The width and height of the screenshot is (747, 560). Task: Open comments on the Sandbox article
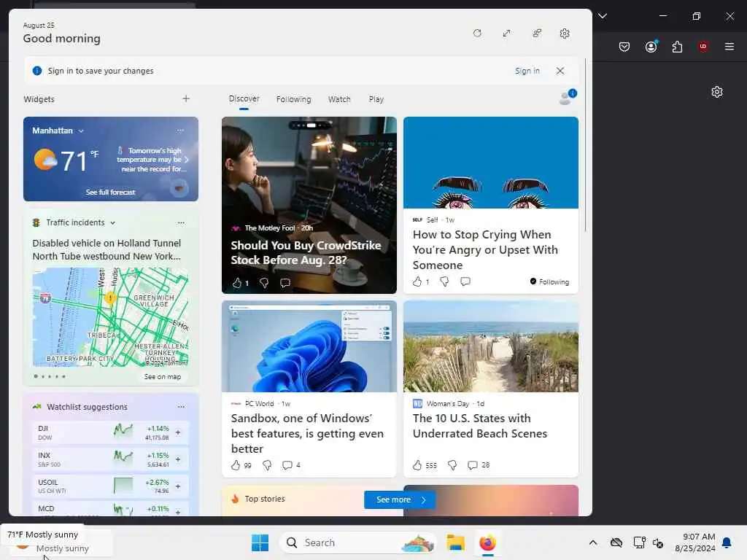(291, 464)
